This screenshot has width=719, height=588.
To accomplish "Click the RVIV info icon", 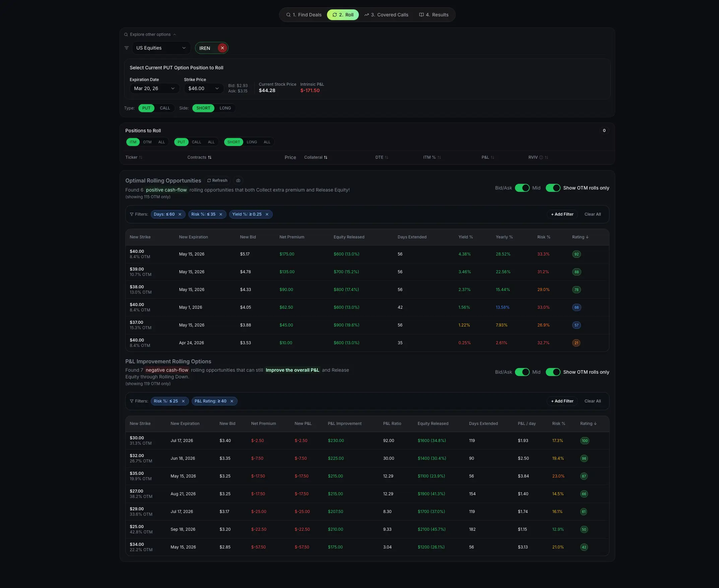I will coord(541,157).
